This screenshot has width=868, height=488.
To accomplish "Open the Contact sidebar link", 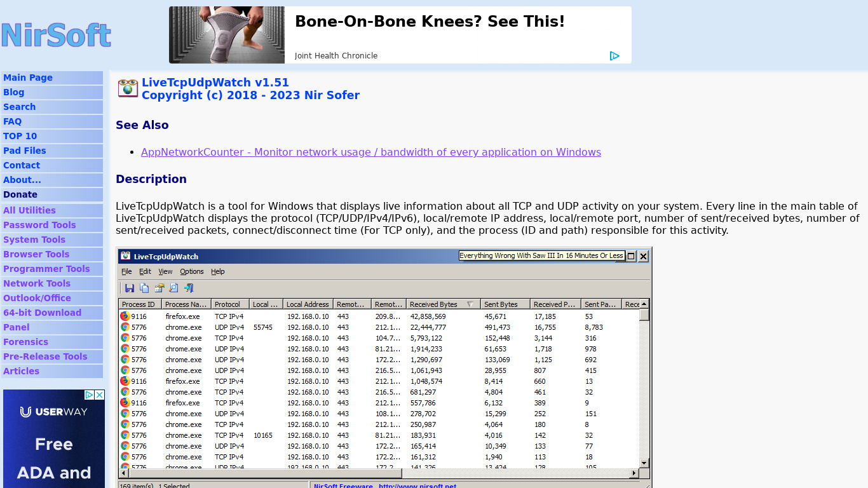I will tap(22, 165).
